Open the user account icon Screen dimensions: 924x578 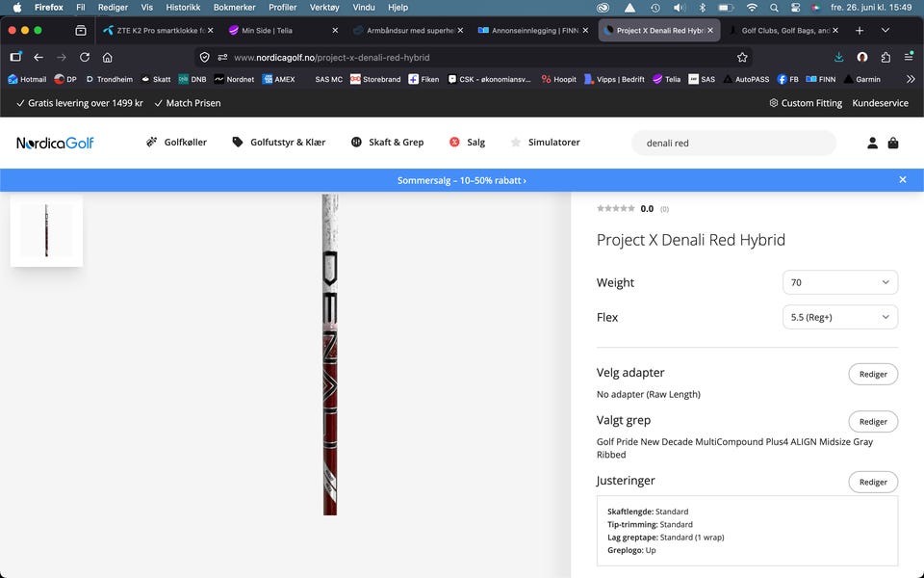[872, 143]
